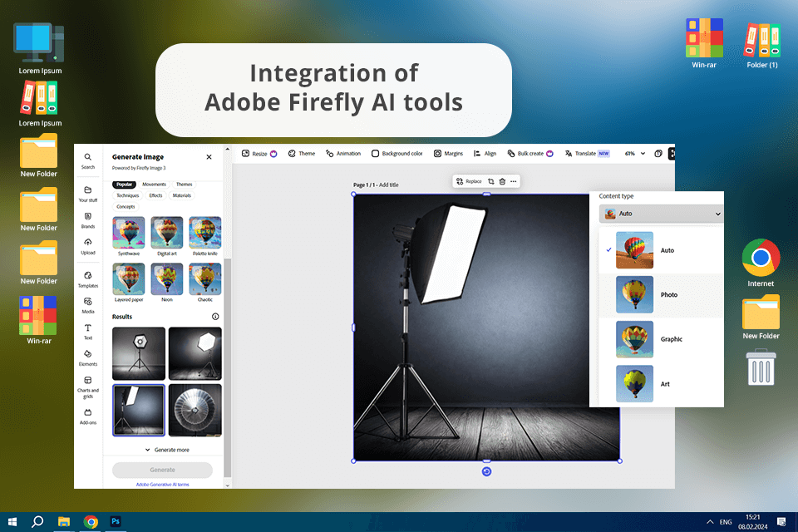
Task: Select the Concepts style tab
Action: point(126,207)
